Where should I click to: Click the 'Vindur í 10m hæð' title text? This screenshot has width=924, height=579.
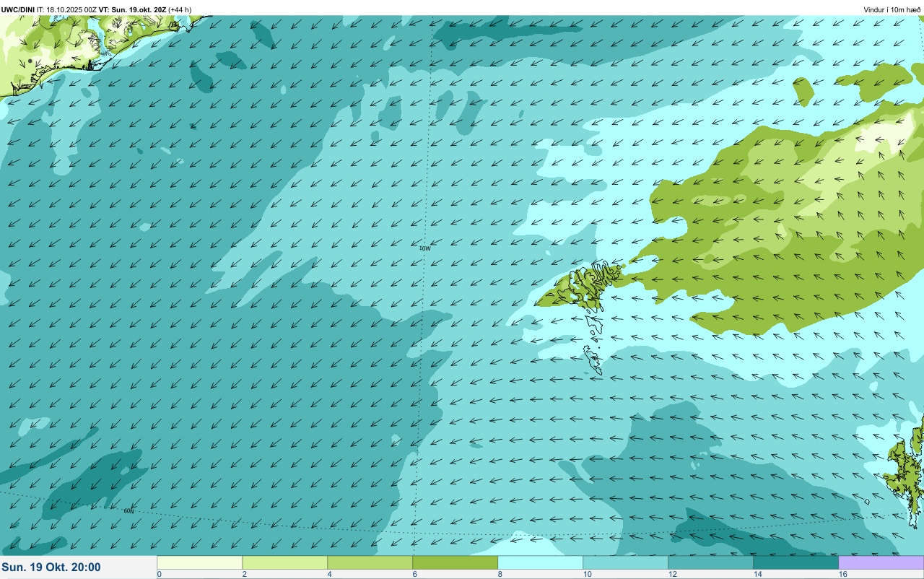coord(892,10)
